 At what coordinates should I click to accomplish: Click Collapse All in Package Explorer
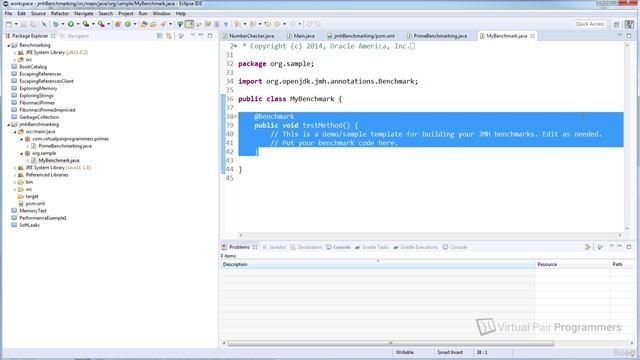pyautogui.click(x=160, y=36)
